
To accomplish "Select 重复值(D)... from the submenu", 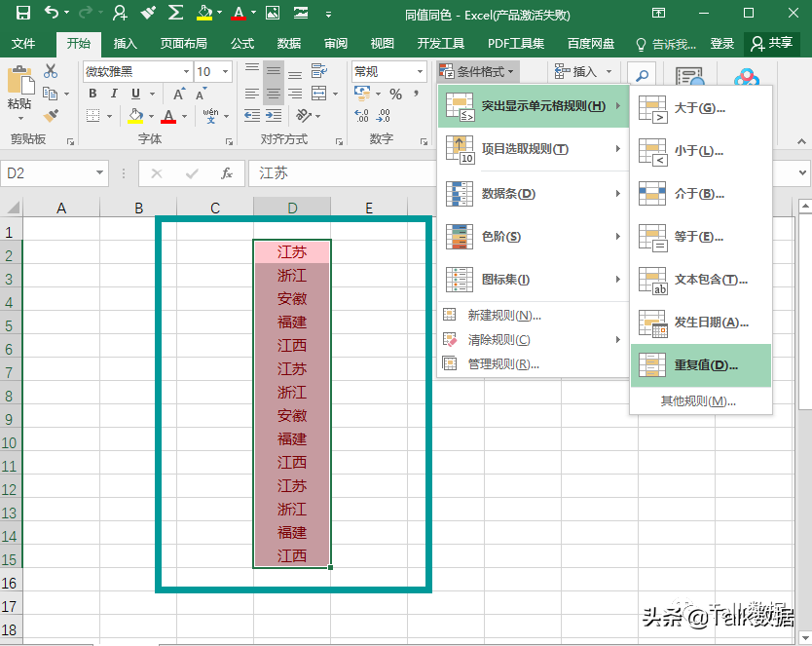I will 701,365.
